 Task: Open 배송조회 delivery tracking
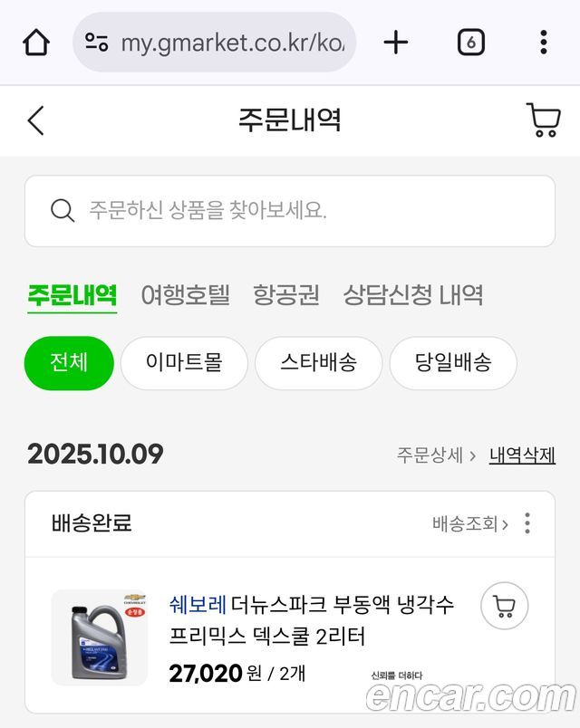469,523
